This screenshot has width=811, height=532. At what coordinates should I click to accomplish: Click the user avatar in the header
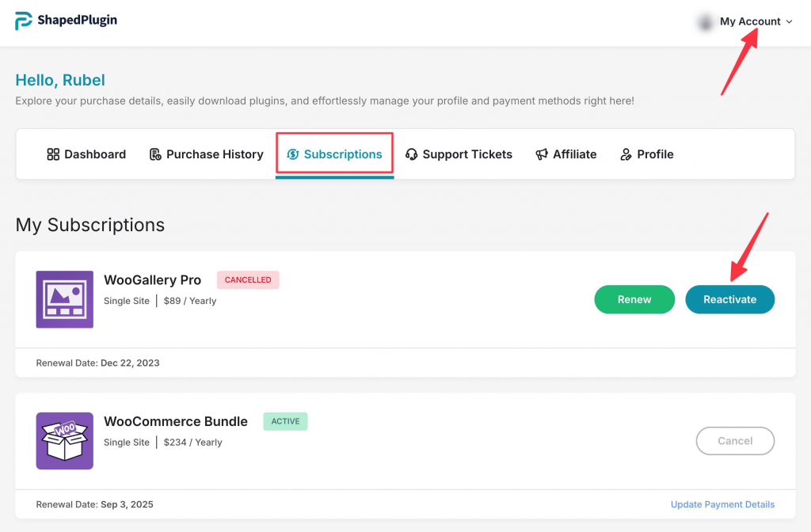coord(705,22)
